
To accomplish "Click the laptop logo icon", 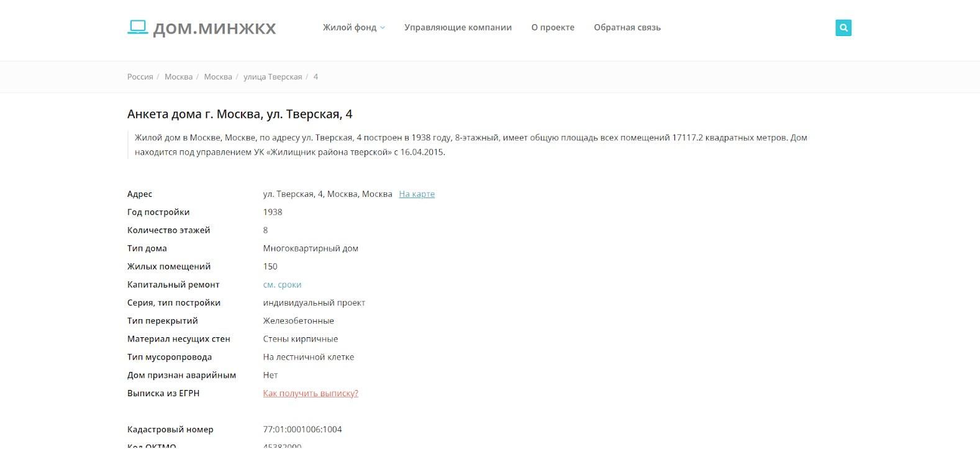I will (x=137, y=27).
